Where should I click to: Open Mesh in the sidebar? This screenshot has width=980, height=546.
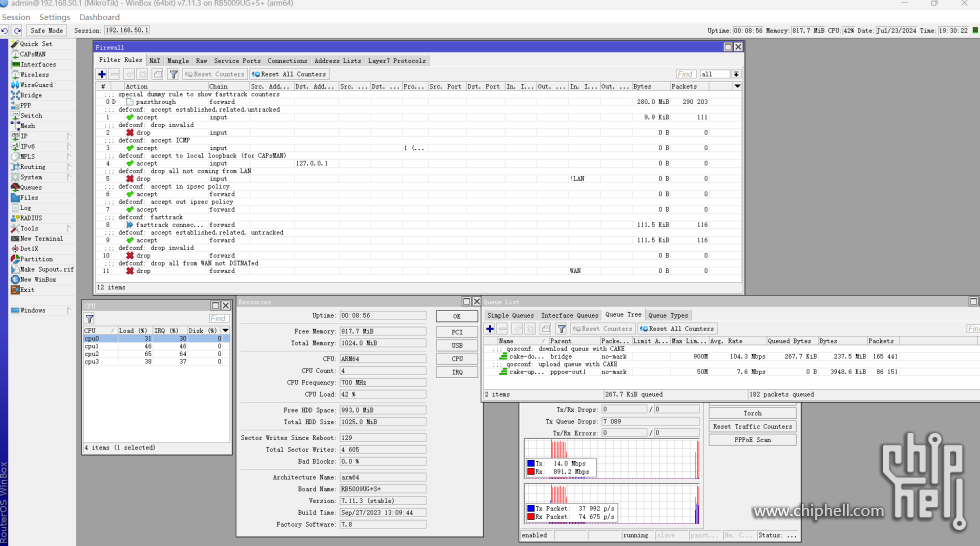point(28,126)
